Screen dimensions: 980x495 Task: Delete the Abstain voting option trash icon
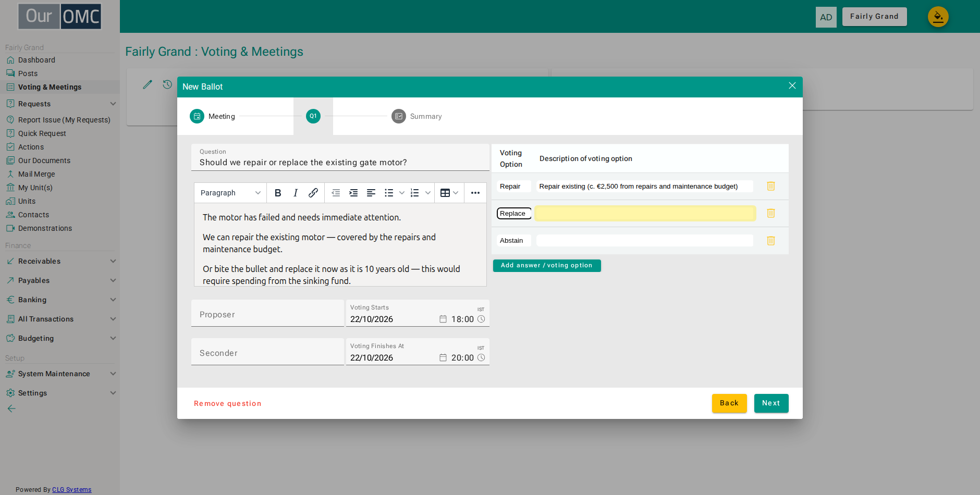click(771, 241)
